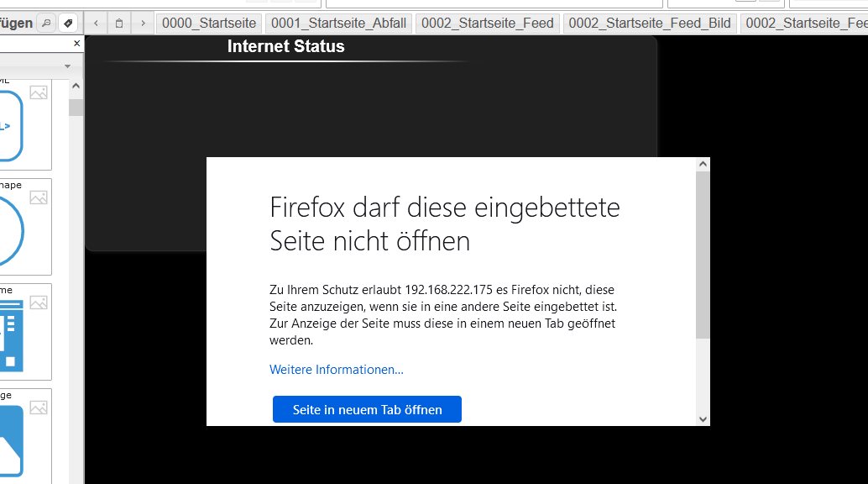Click the picture icon on the HTML widget card
This screenshot has height=484, width=868.
point(39,92)
